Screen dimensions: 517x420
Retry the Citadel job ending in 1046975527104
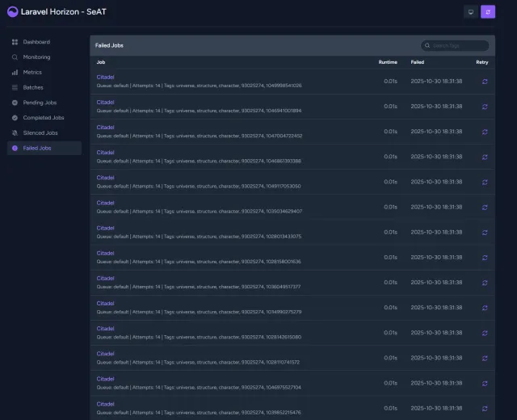pos(485,383)
